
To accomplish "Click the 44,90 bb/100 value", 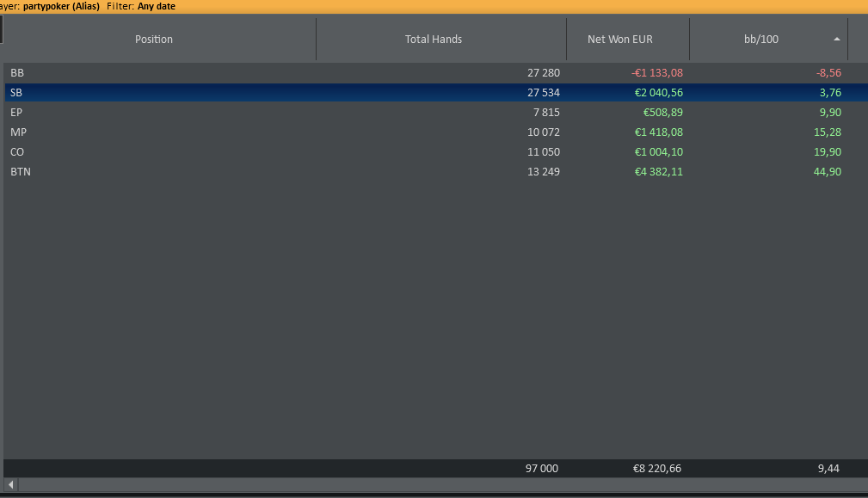I will 828,172.
